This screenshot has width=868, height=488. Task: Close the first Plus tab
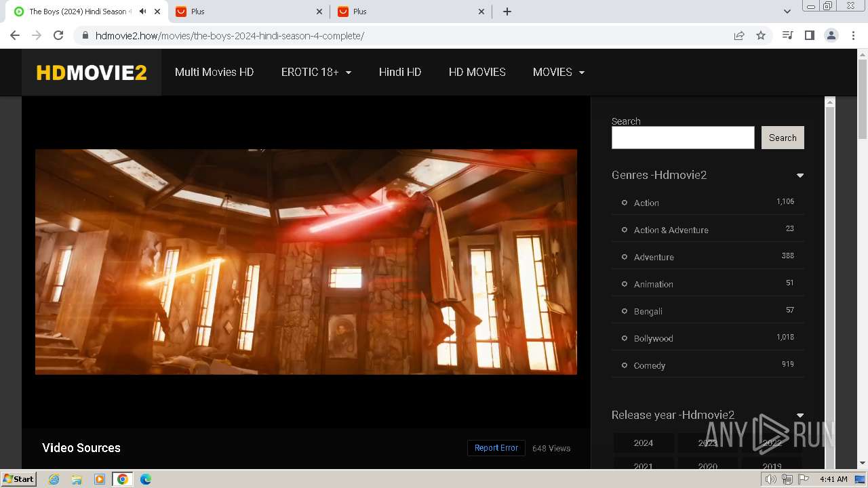pos(319,12)
